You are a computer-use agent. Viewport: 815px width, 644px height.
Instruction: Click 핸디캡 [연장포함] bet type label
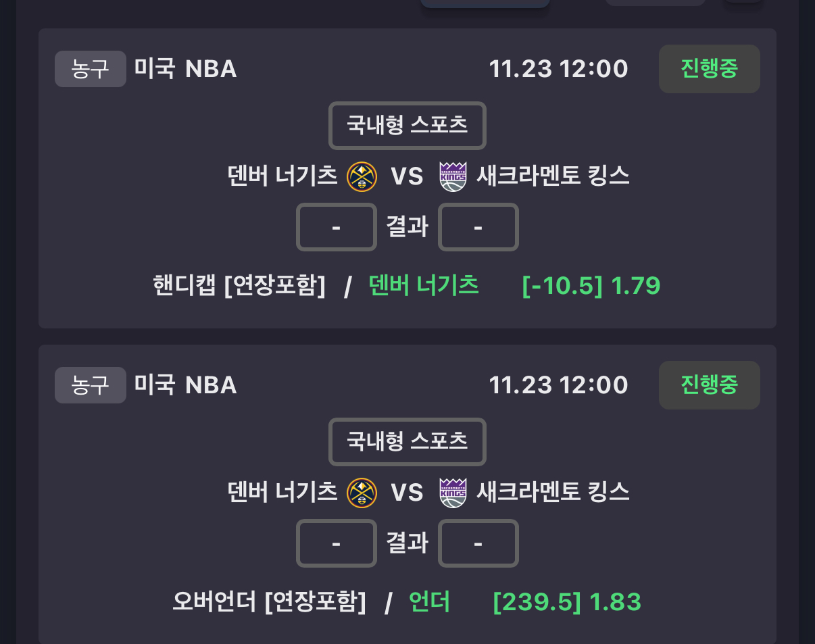[x=239, y=286]
